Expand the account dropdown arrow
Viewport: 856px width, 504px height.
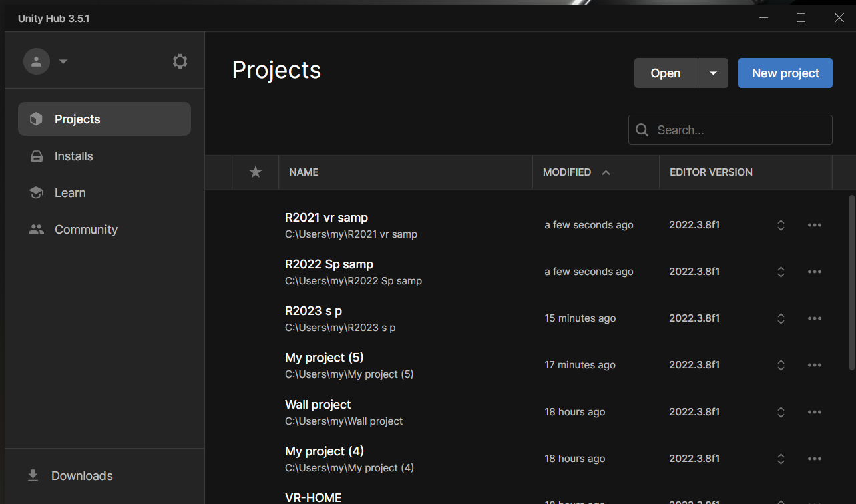(x=63, y=61)
